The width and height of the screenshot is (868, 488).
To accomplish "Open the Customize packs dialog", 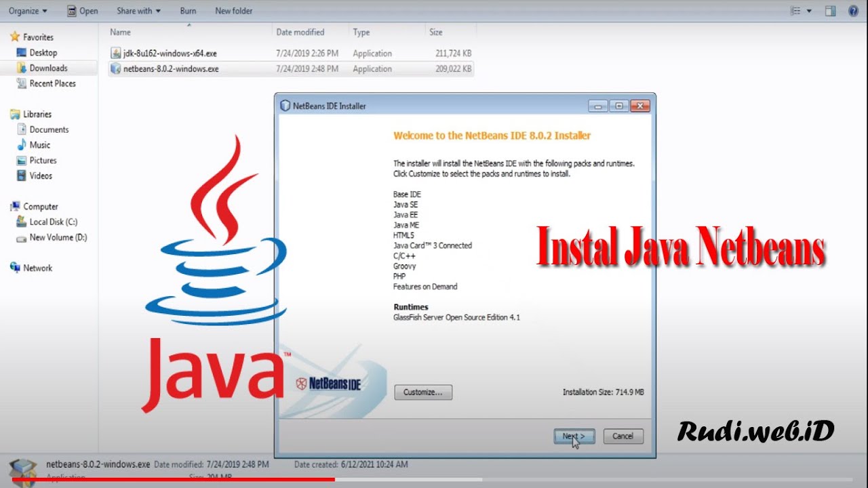I will pyautogui.click(x=422, y=392).
